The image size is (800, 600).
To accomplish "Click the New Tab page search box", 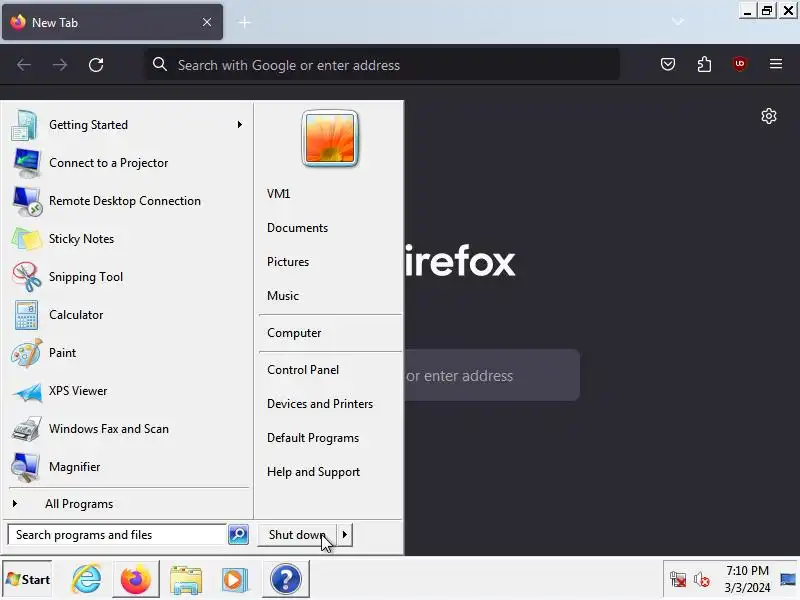I will 492,376.
